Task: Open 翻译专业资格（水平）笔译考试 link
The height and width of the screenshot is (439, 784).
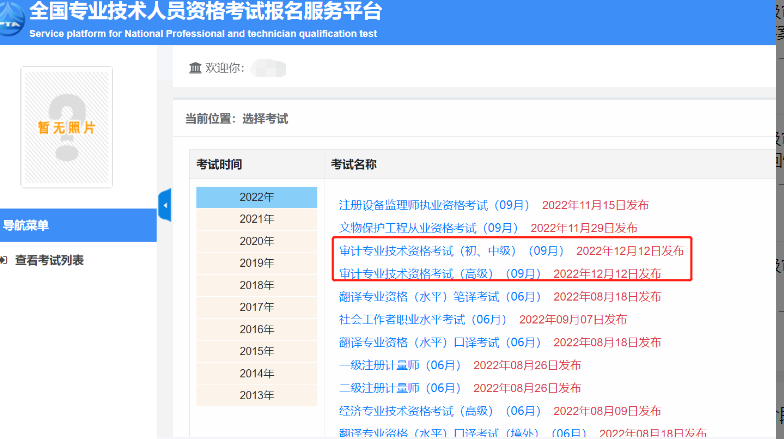Action: pyautogui.click(x=440, y=296)
